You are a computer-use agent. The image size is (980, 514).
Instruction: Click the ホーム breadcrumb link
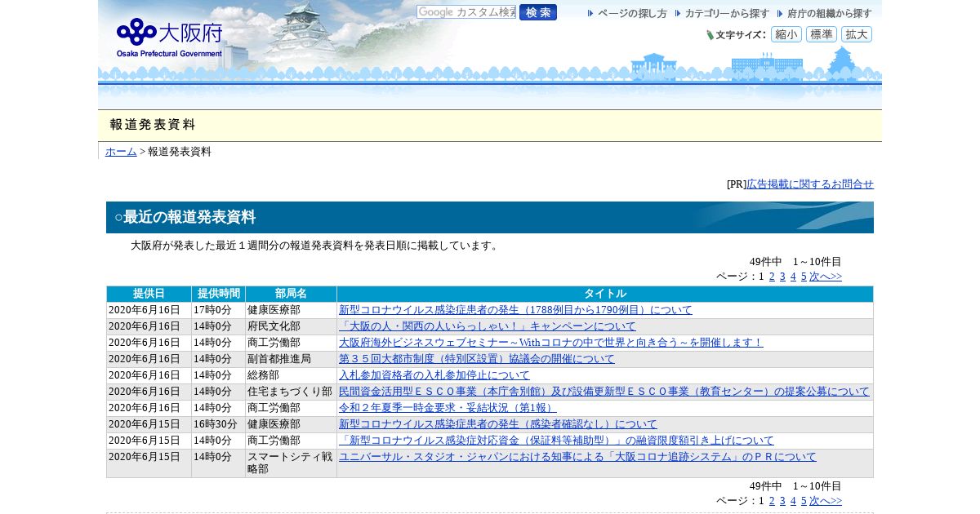coord(121,152)
